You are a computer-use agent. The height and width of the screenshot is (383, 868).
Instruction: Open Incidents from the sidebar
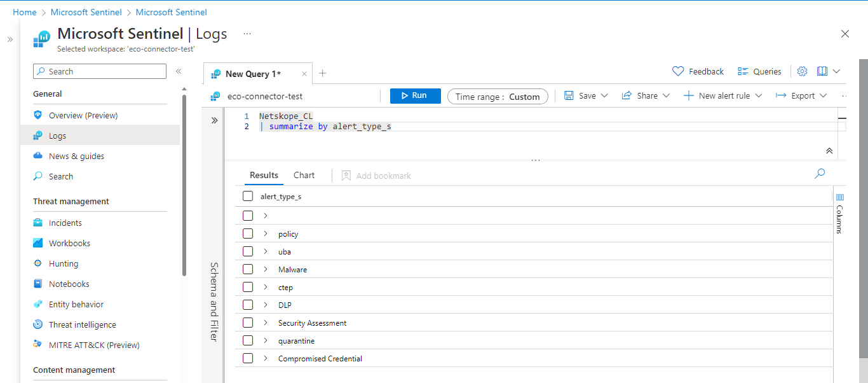click(67, 222)
